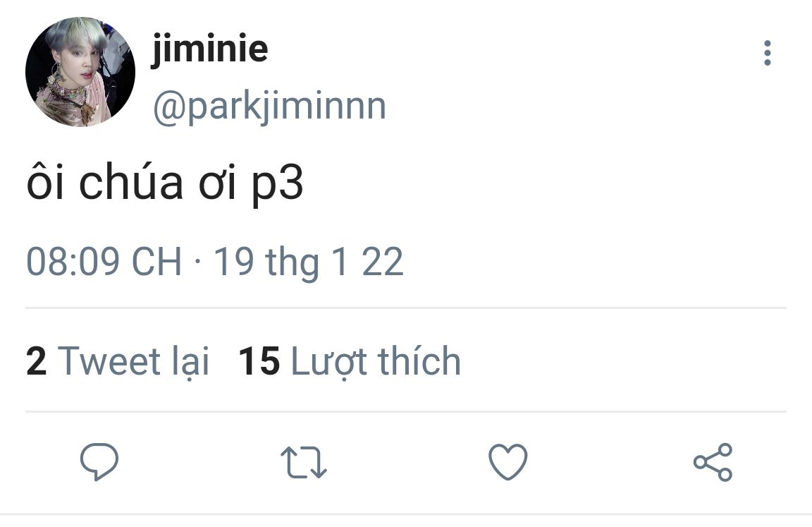Tap the reply speech bubble icon

[99, 461]
